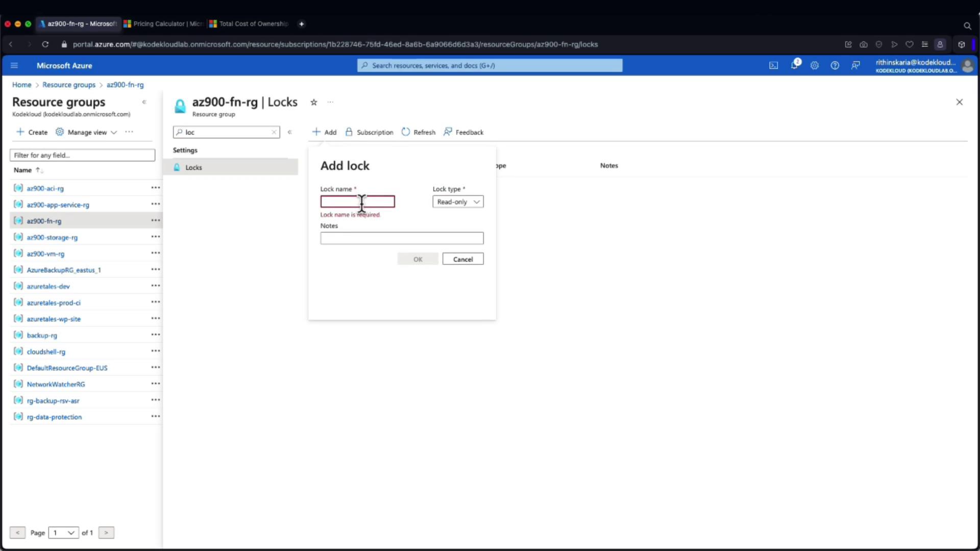The height and width of the screenshot is (551, 980).
Task: Click the Lock name input field
Action: click(357, 202)
